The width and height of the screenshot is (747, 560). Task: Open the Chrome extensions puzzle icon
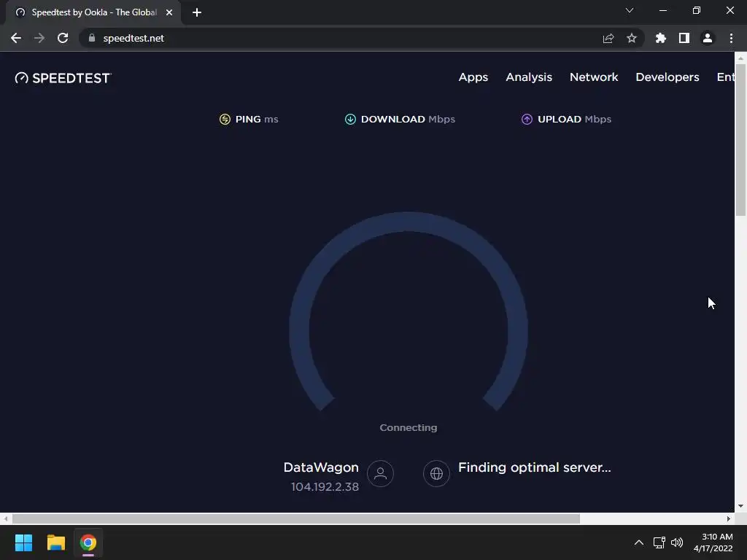[x=661, y=38]
